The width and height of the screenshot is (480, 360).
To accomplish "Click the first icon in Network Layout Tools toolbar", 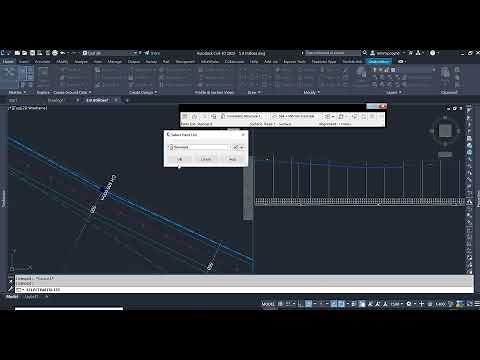I will point(185,116).
